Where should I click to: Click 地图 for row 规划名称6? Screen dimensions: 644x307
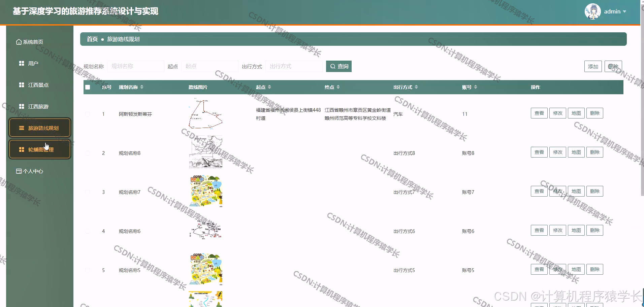576,230
